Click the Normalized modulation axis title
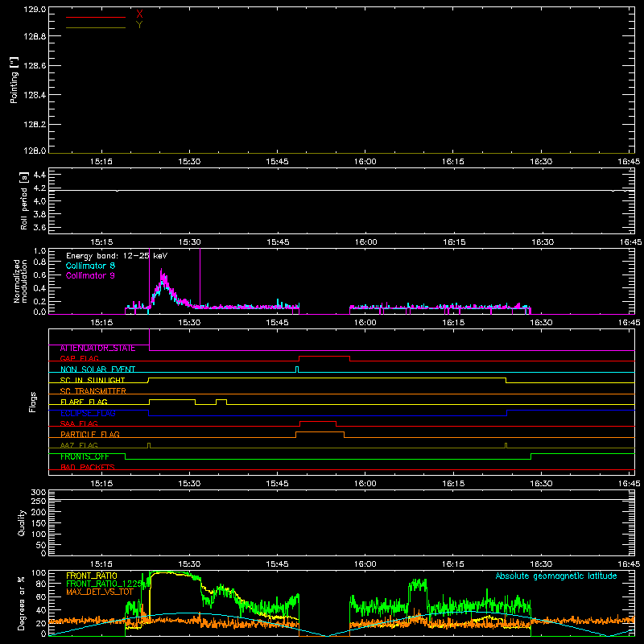The width and height of the screenshot is (644, 644). click(x=20, y=281)
